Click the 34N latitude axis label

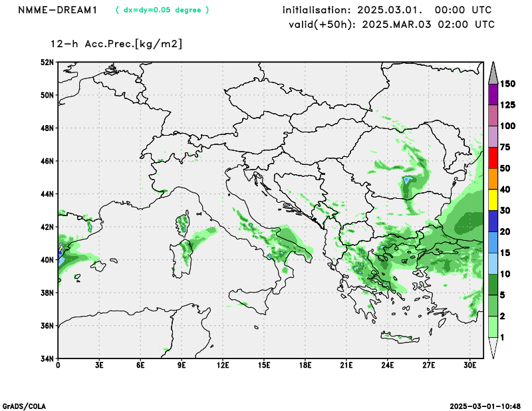[47, 358]
